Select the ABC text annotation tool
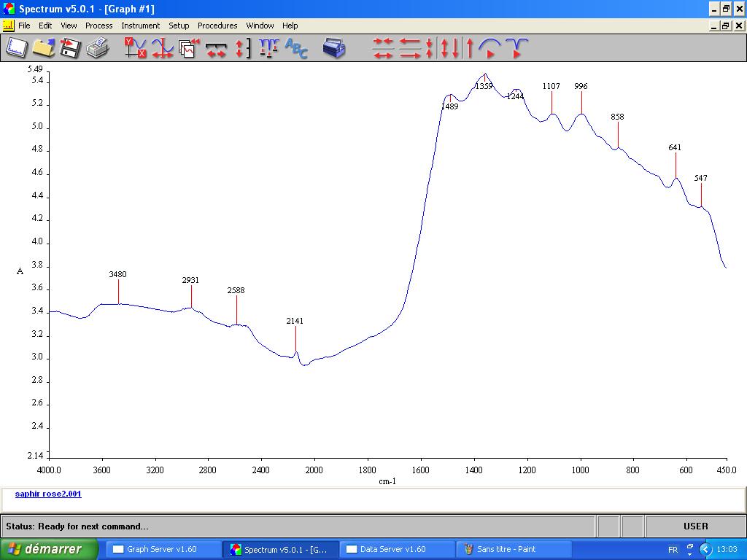This screenshot has width=747, height=560. (296, 48)
